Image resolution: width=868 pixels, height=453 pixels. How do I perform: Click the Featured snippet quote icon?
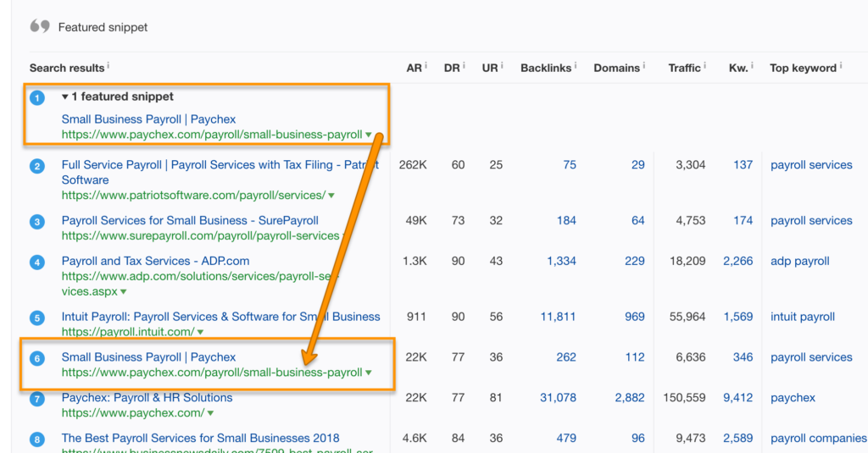click(40, 26)
